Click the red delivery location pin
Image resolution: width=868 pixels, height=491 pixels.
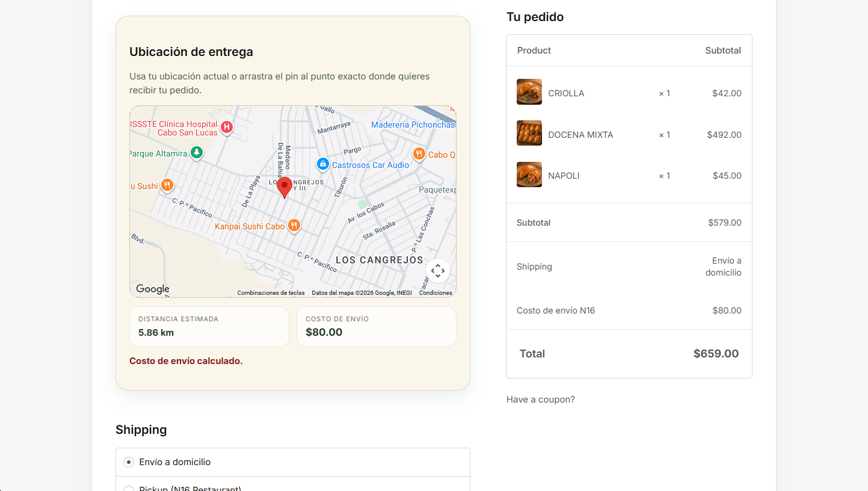pos(285,188)
